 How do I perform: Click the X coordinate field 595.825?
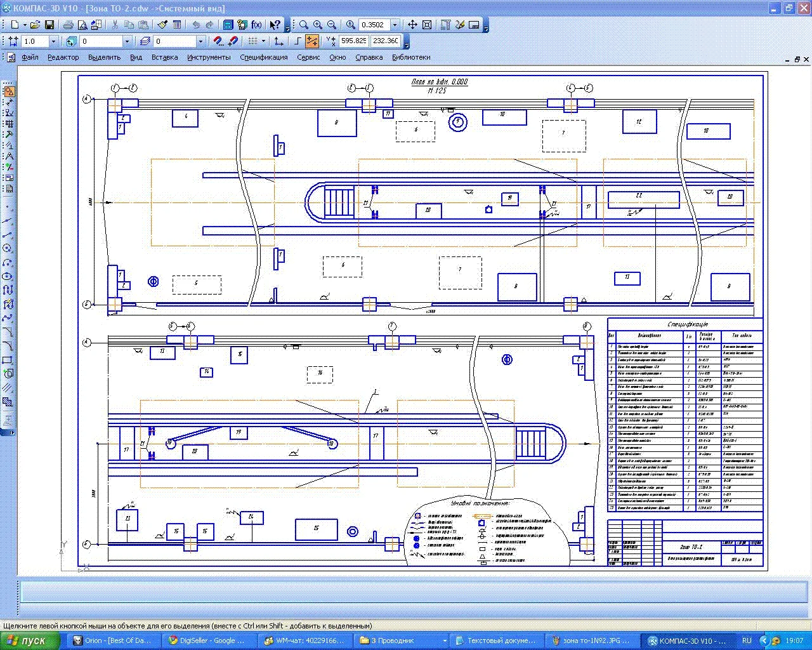click(353, 41)
